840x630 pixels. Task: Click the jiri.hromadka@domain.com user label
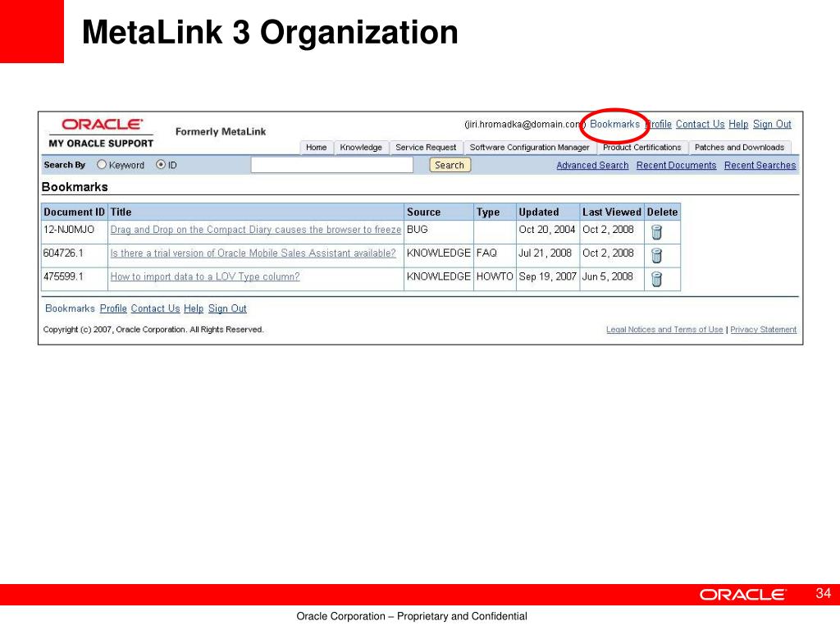pos(524,125)
